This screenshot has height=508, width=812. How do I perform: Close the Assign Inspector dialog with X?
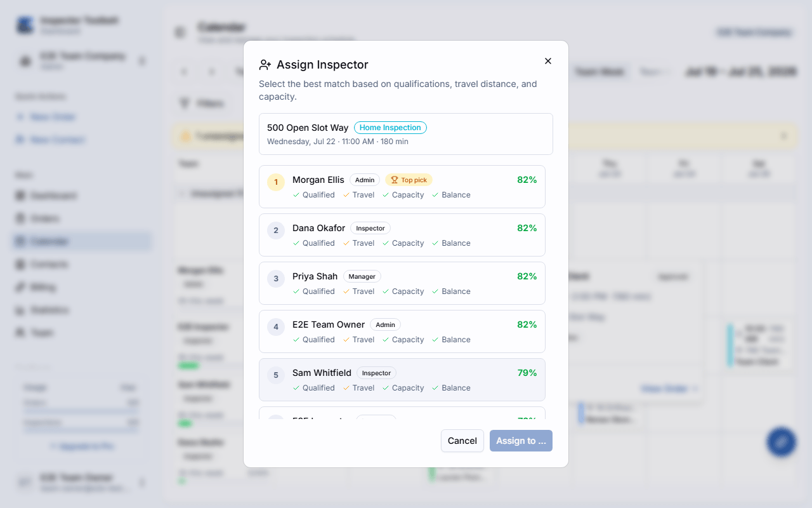point(548,61)
